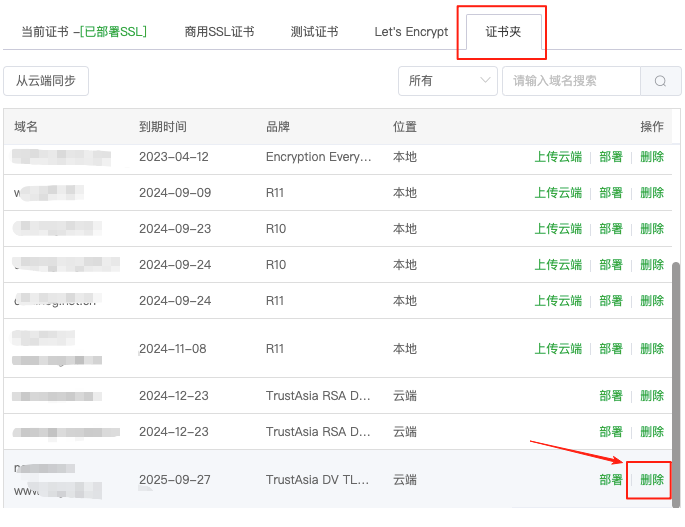The width and height of the screenshot is (685, 527).
Task: Upload the 2024-09-23 R10 certificate to cloud
Action: [558, 229]
